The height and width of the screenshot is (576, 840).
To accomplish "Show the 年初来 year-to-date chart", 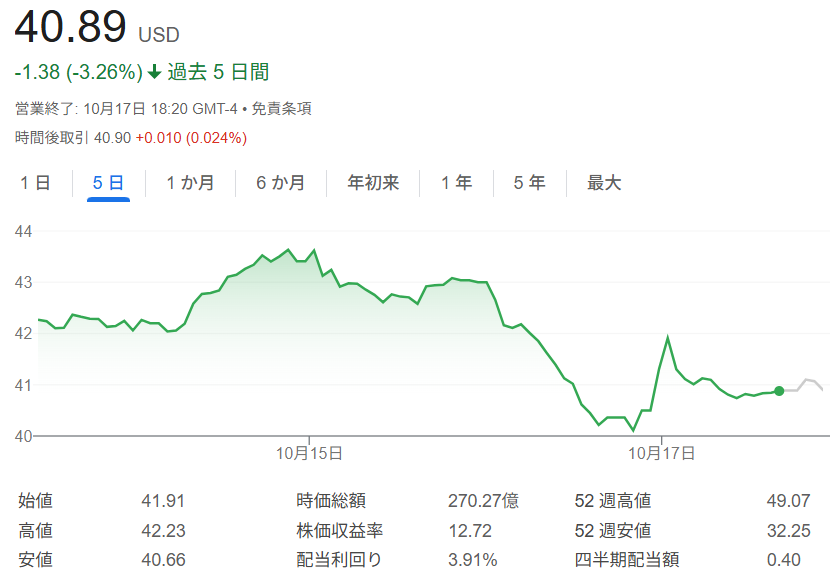I will point(373,183).
